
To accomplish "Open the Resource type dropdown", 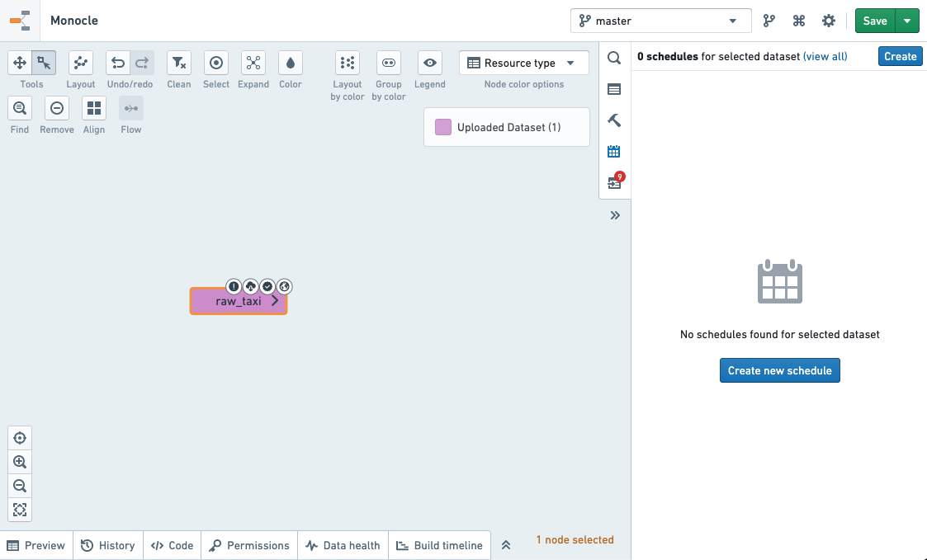I will coord(524,63).
